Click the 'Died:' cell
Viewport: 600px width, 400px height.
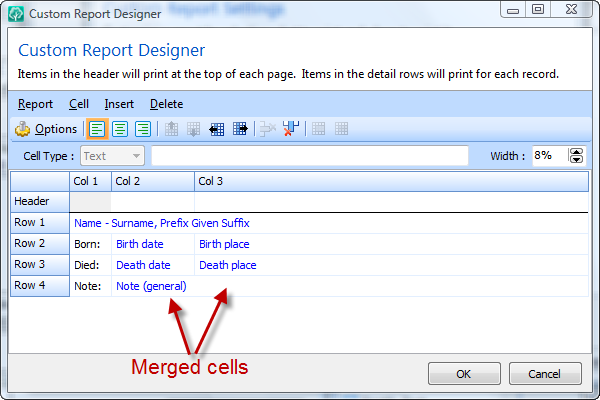(x=90, y=265)
